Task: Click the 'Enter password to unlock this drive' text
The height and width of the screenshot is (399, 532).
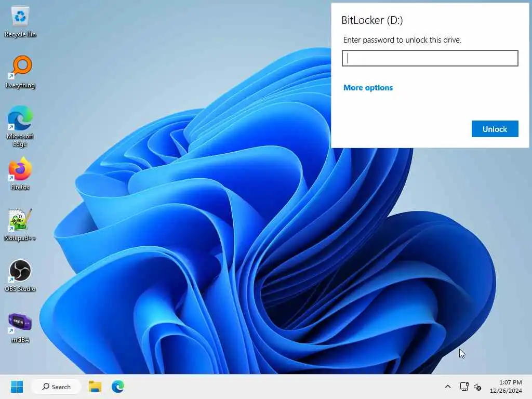Action: pos(403,40)
